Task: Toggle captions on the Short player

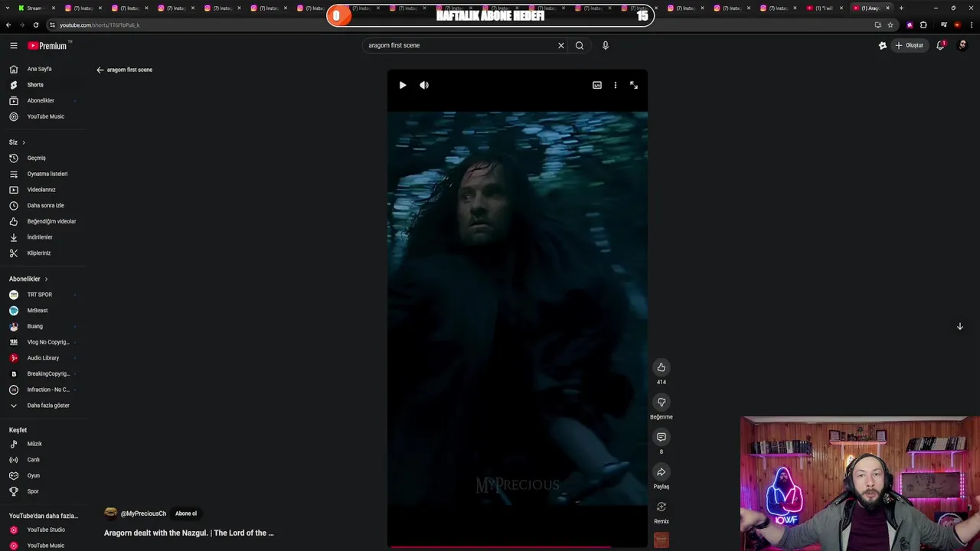Action: click(597, 85)
